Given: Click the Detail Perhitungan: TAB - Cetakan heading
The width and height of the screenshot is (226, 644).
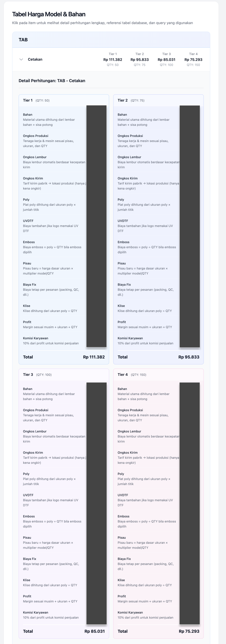Looking at the screenshot, I should (52, 81).
